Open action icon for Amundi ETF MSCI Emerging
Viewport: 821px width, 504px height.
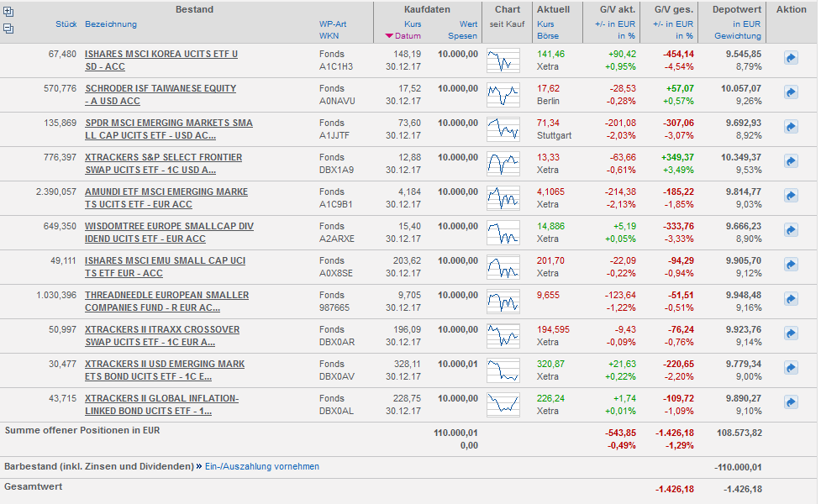pyautogui.click(x=791, y=196)
